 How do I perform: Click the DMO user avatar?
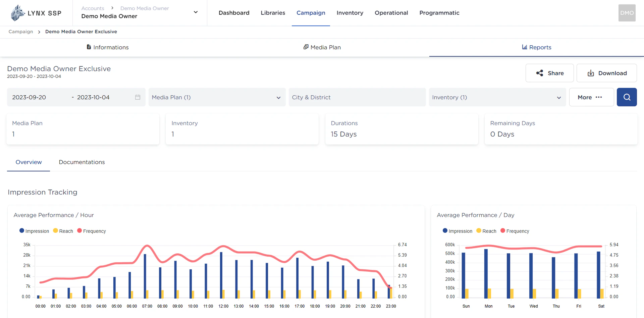[x=627, y=13]
